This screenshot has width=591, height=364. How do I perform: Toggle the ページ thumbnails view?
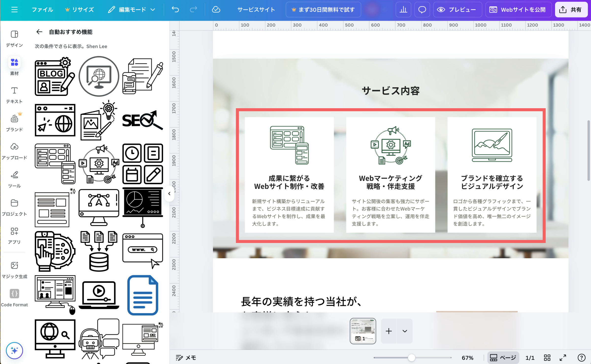(503, 358)
